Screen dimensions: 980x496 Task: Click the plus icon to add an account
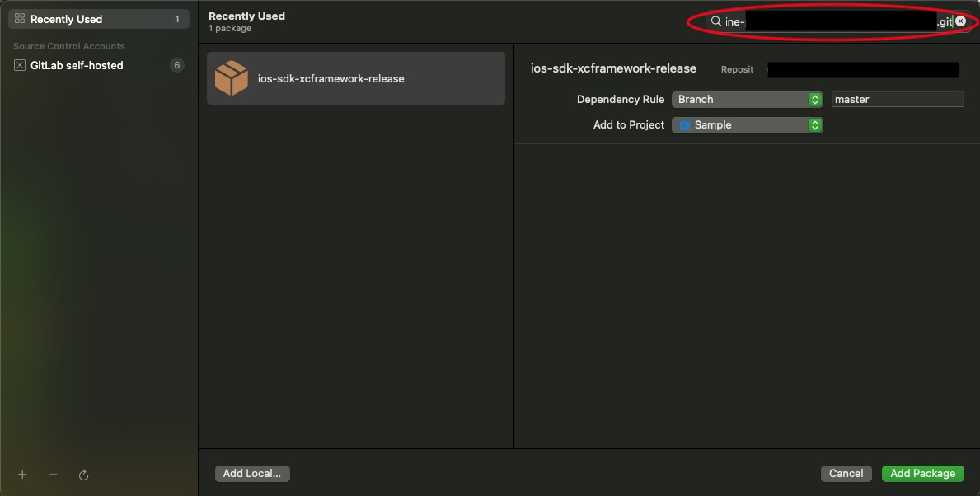coord(22,475)
